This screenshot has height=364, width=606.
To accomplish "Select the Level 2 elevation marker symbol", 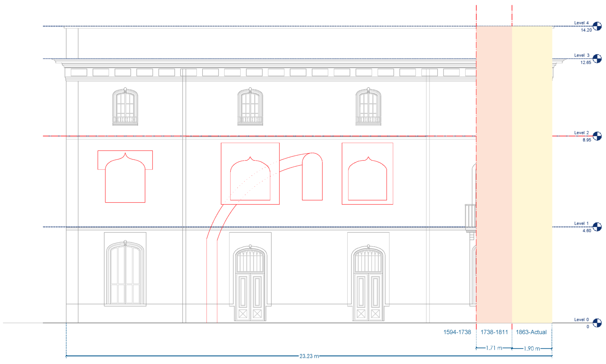I will click(597, 136).
